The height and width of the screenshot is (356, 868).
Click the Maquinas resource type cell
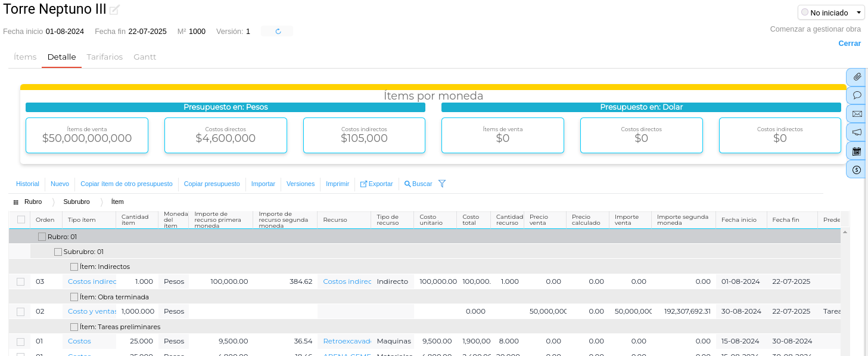(x=394, y=341)
